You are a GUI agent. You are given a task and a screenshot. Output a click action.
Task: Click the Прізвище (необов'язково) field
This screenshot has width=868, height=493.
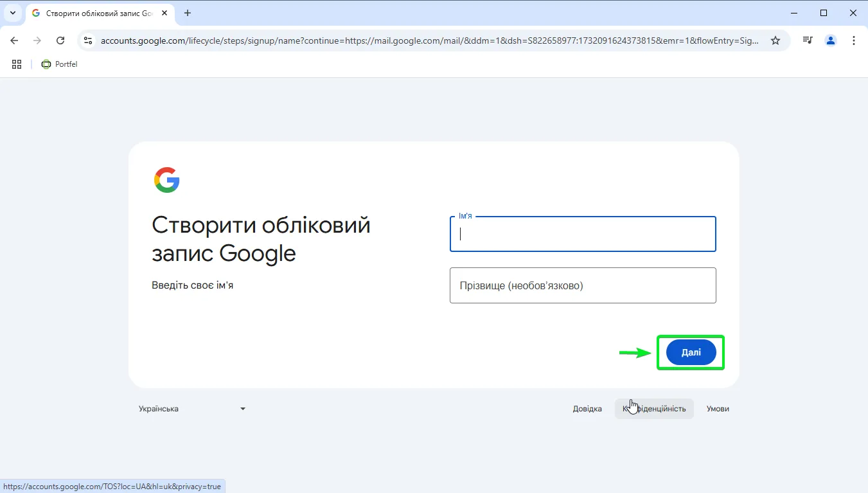pyautogui.click(x=583, y=285)
